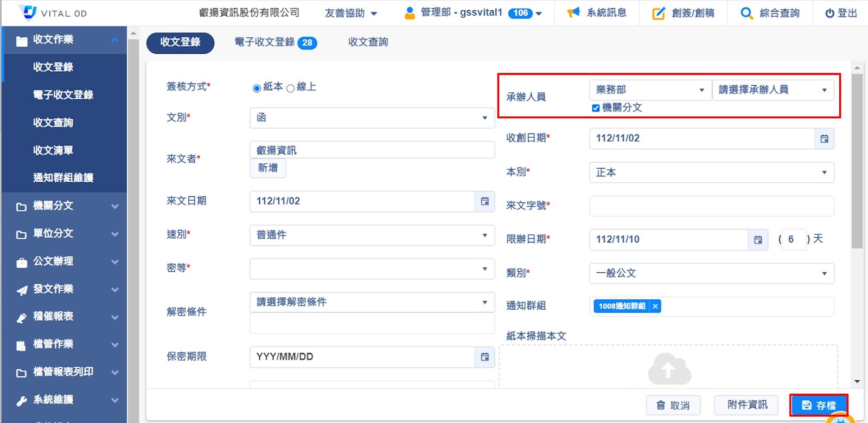Click the 新增 button under 來文者
The height and width of the screenshot is (423, 868).
coord(267,168)
